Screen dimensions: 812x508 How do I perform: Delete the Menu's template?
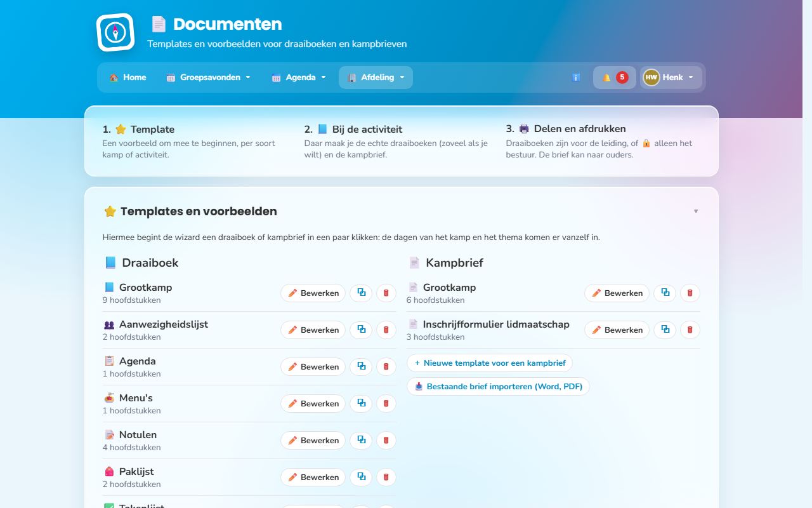(386, 403)
